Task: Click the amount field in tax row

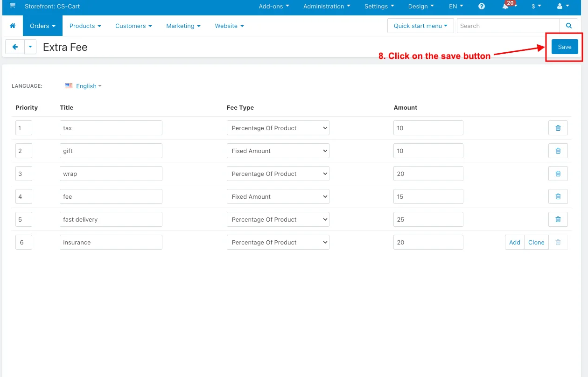Action: [428, 128]
